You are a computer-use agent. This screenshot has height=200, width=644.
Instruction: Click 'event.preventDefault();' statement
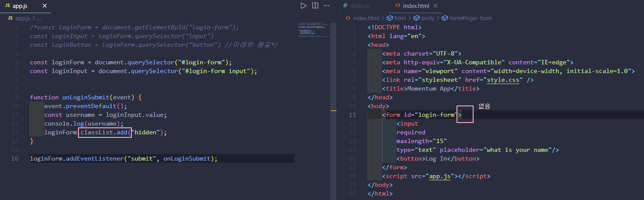pyautogui.click(x=85, y=106)
